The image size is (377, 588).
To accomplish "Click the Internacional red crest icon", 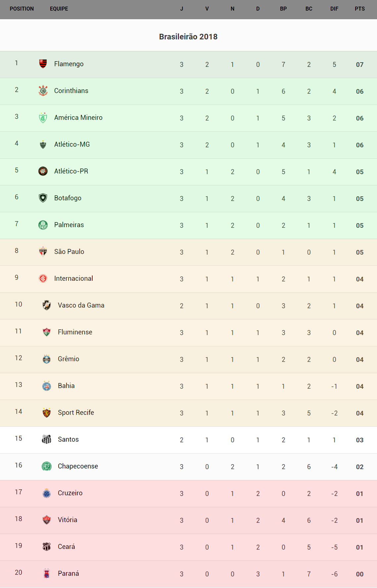I will pos(43,278).
